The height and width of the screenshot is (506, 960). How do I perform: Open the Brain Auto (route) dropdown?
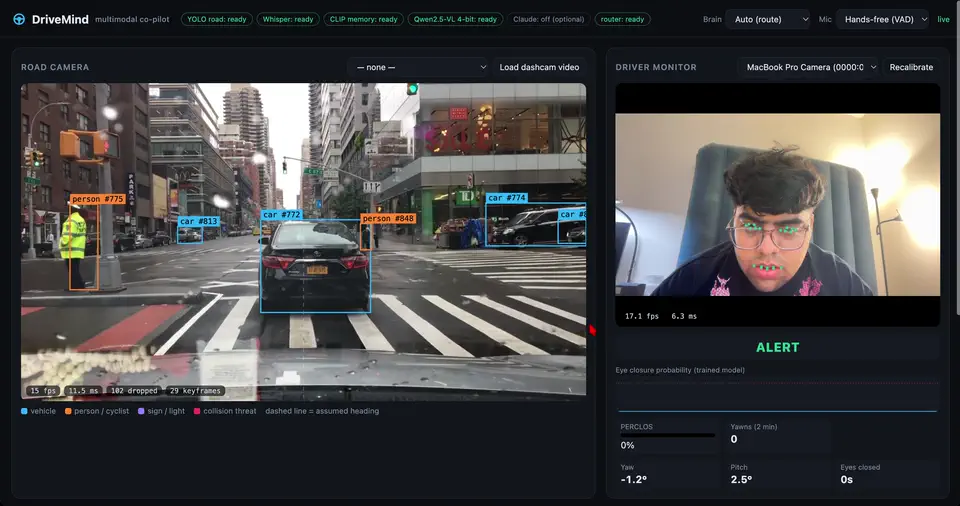coord(768,20)
